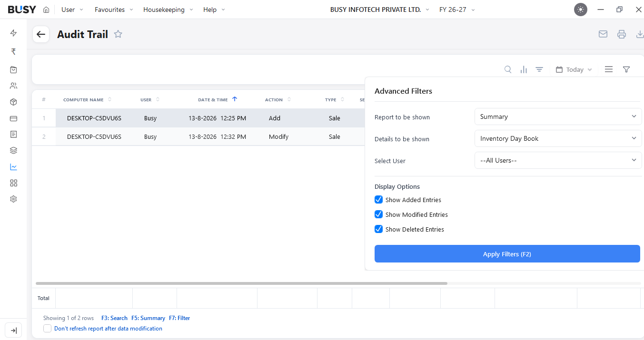Open the stacked layers sidebar icon
Viewport: 644px width, 340px height.
13,150
